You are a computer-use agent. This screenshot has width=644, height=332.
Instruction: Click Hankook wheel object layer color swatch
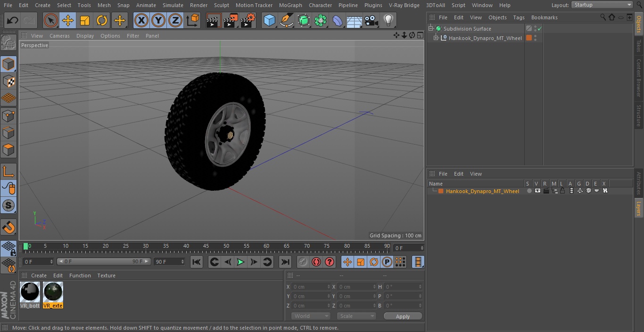click(529, 38)
